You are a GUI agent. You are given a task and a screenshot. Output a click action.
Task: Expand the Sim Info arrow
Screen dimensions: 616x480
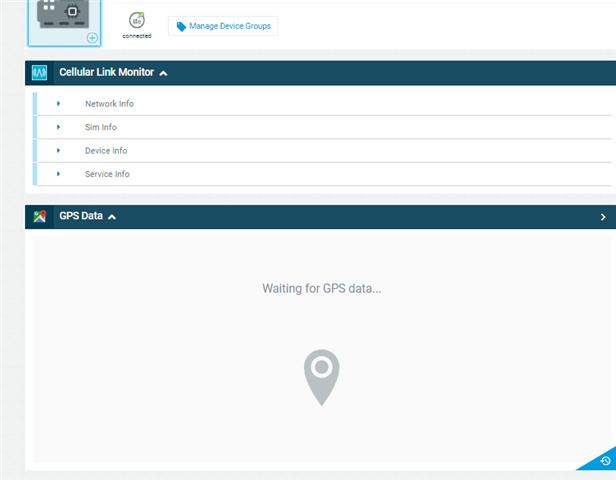pos(58,127)
